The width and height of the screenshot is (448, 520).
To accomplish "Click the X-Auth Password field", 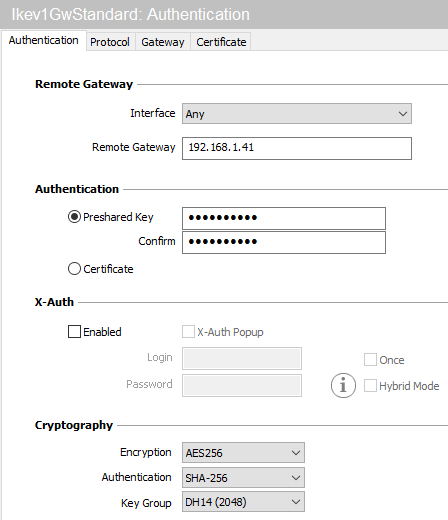I will 242,385.
